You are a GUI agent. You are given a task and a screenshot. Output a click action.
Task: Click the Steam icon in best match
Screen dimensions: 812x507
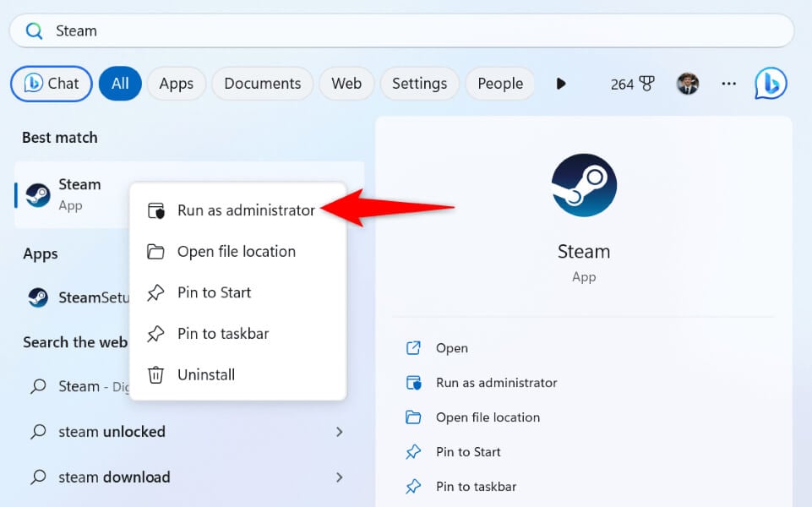pos(38,195)
